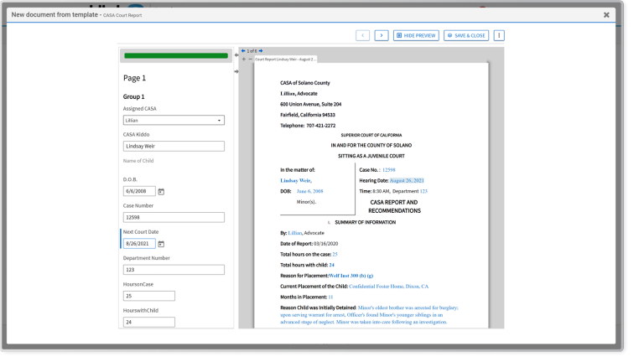Viewport: 644px width, 362px height.
Task: Edit the HoursonCase field
Action: (149, 296)
